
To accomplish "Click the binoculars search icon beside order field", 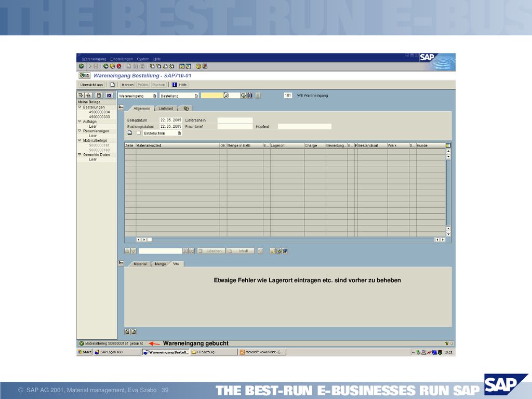I will 250,96.
